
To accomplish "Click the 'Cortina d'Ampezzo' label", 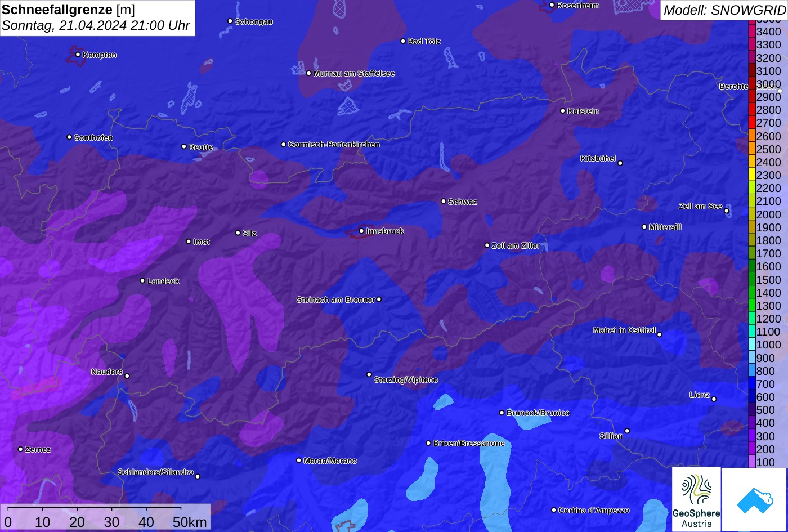I will coord(594,511).
